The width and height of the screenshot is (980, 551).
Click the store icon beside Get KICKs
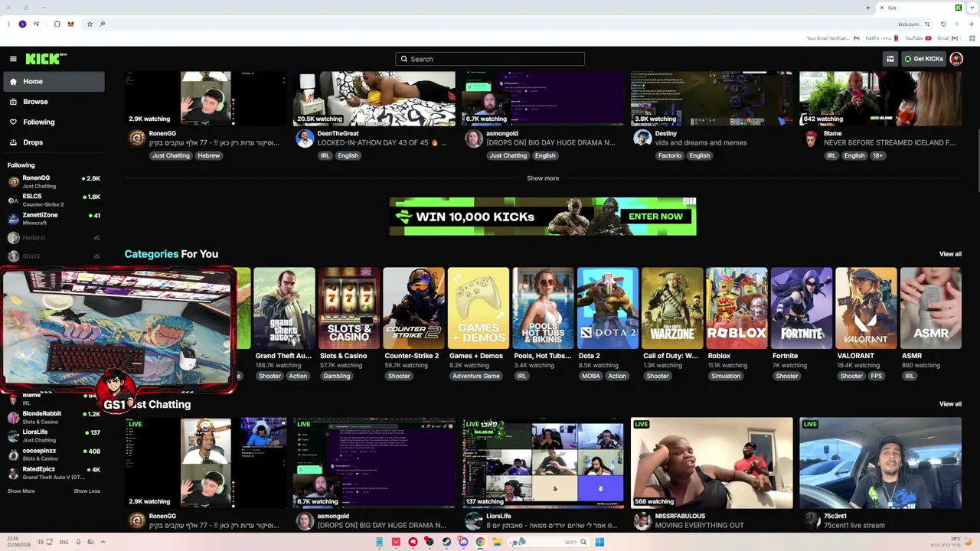point(890,59)
